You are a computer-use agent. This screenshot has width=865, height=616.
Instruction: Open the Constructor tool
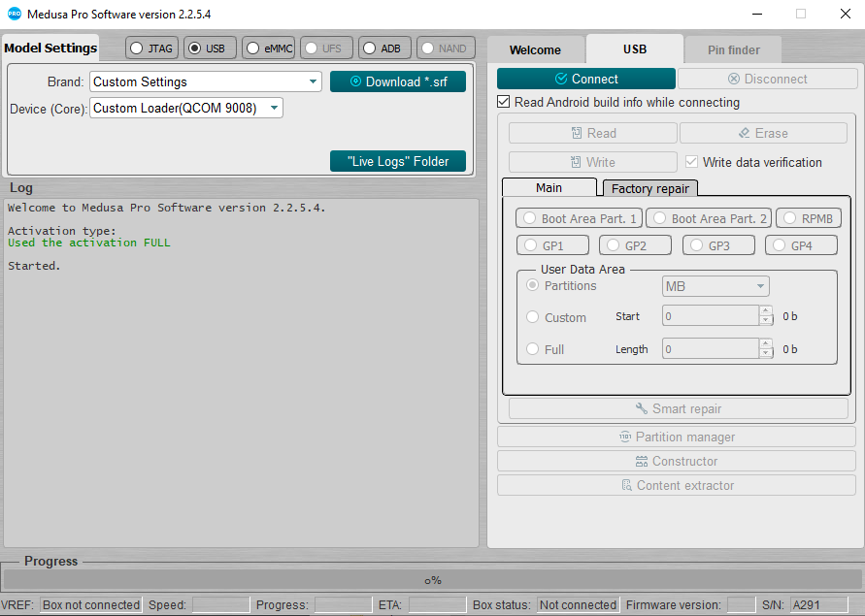click(677, 461)
